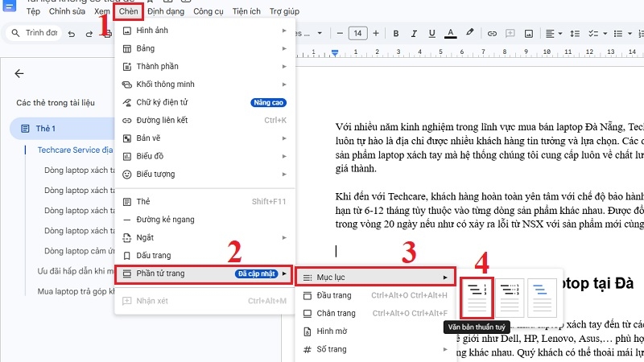Select Dấu trang bookmark entry

coord(204,256)
